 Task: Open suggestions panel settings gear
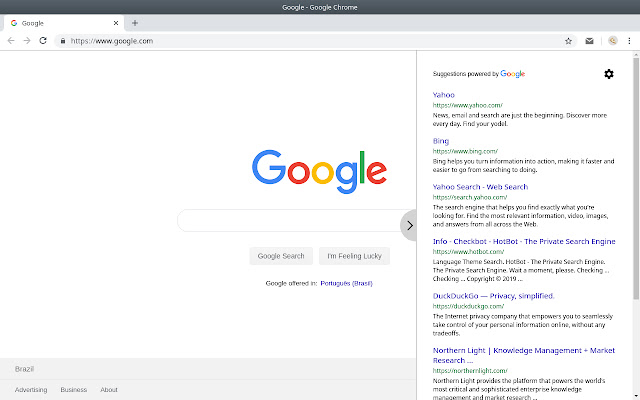pos(609,74)
